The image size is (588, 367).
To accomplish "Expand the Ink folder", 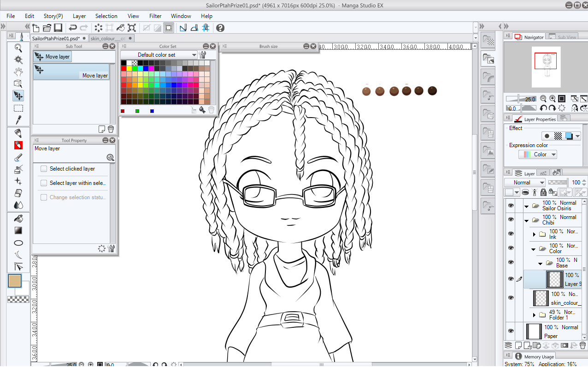I will coord(534,235).
